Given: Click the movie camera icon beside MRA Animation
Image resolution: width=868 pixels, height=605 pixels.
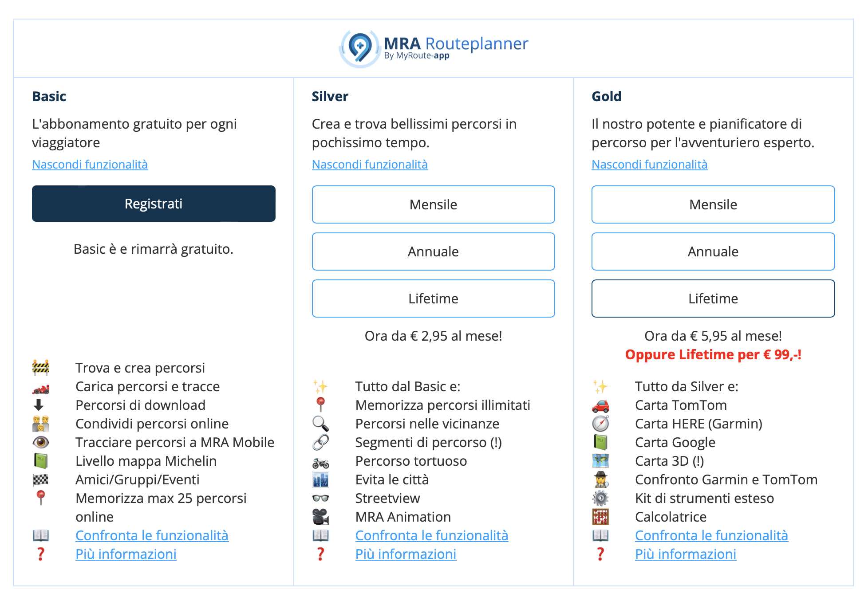Looking at the screenshot, I should click(320, 517).
